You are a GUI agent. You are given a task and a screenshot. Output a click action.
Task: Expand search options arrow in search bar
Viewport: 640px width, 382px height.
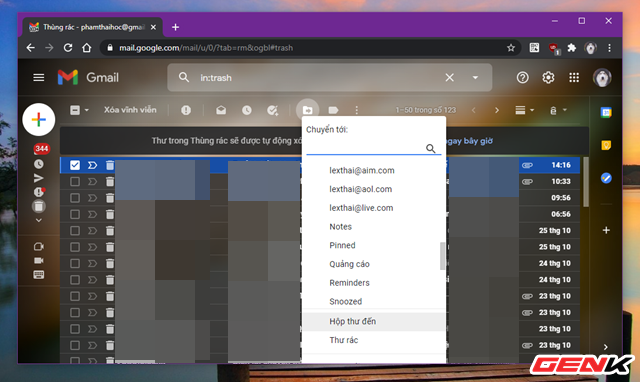click(x=475, y=78)
